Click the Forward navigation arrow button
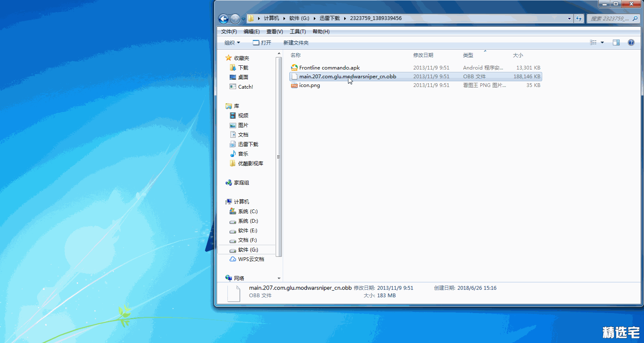The width and height of the screenshot is (644, 343). tap(235, 19)
